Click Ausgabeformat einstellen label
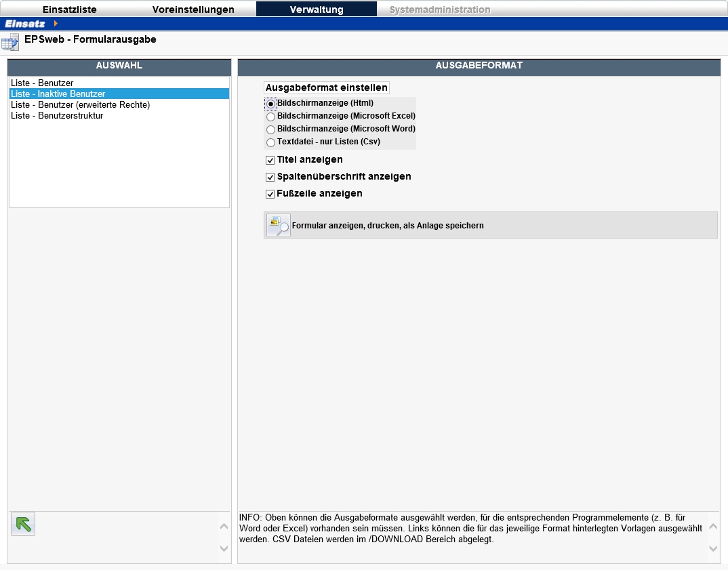 [327, 87]
